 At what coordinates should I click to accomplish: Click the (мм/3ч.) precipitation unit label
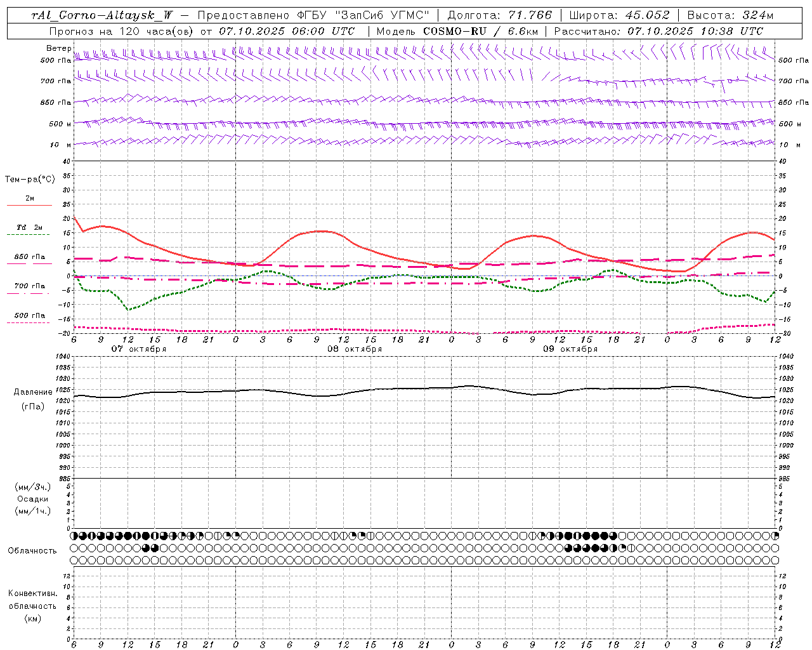pyautogui.click(x=33, y=487)
